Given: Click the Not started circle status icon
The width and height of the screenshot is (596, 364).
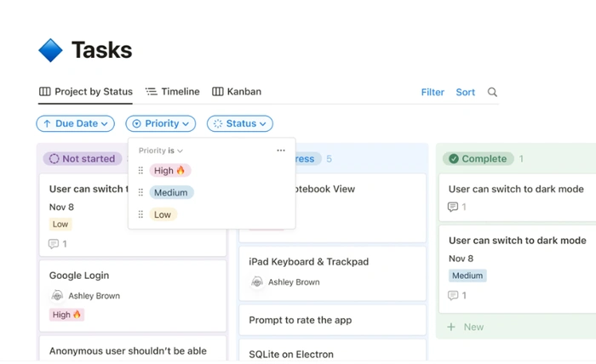Looking at the screenshot, I should tap(54, 159).
